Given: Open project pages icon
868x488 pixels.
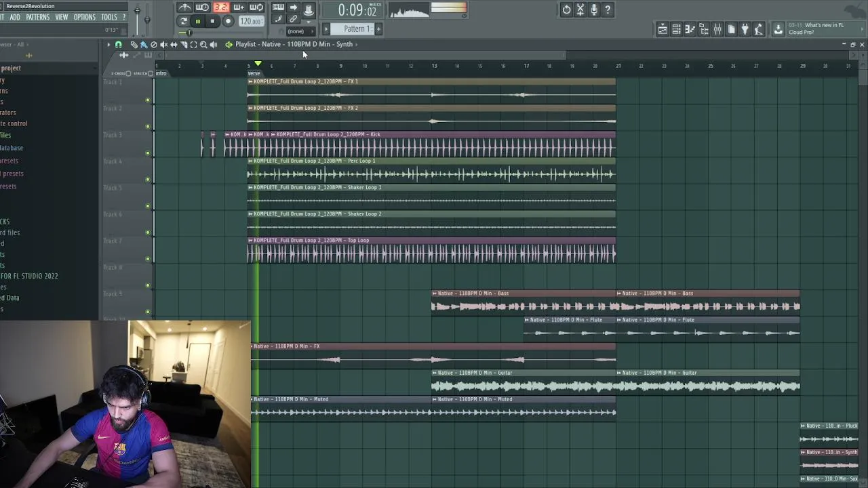Looking at the screenshot, I should coord(731,29).
